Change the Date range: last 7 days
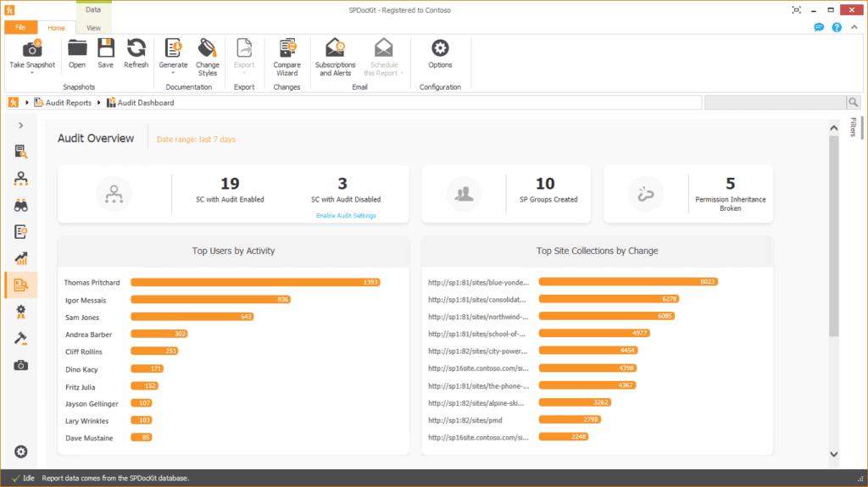This screenshot has width=868, height=487. (x=196, y=140)
